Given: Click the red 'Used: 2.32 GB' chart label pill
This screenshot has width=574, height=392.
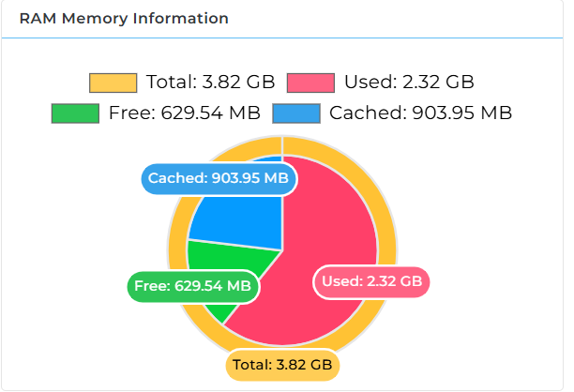Looking at the screenshot, I should (371, 282).
